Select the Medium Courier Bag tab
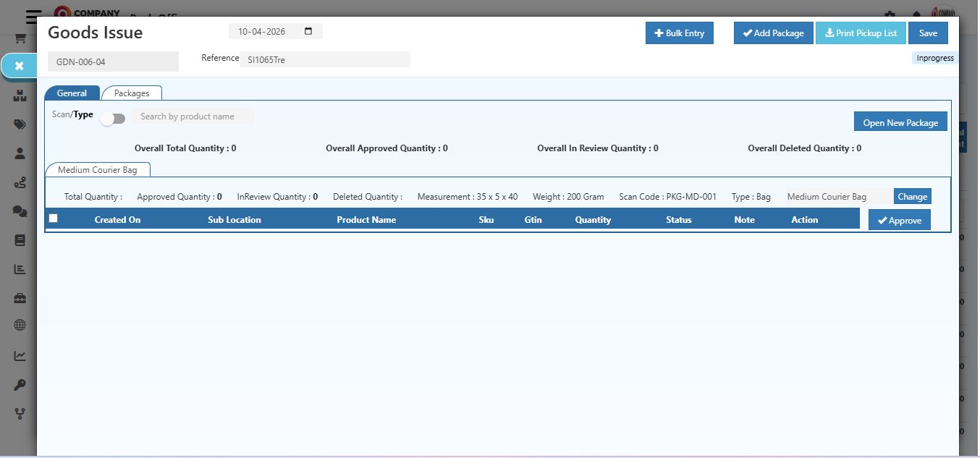 97,170
